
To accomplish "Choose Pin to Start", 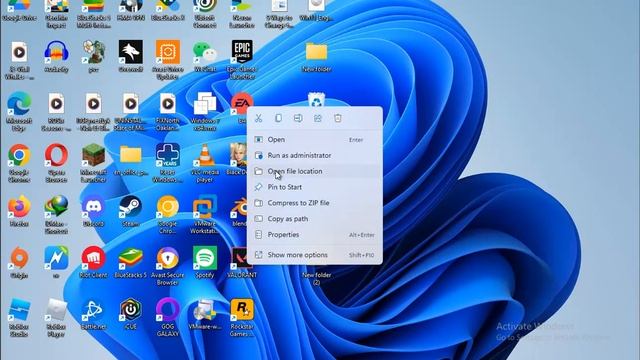I will (315, 187).
